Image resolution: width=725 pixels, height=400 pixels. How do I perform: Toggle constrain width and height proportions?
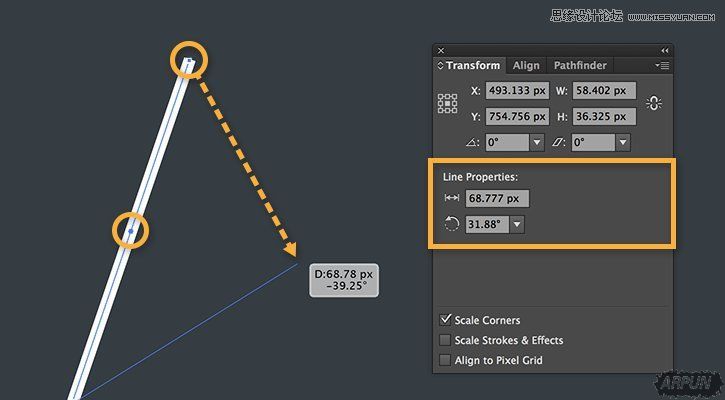(x=655, y=103)
